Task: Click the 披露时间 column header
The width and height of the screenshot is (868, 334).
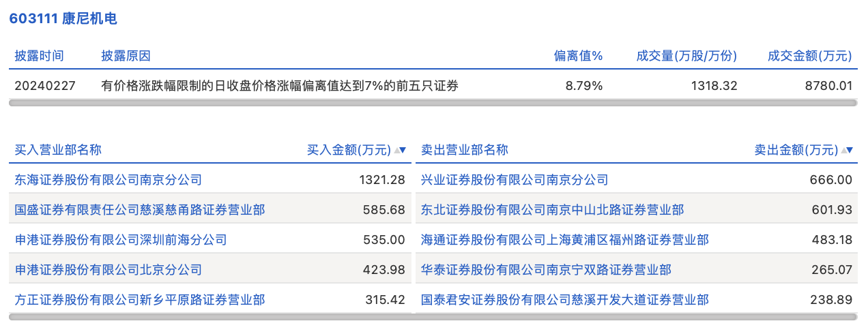Action: 39,56
